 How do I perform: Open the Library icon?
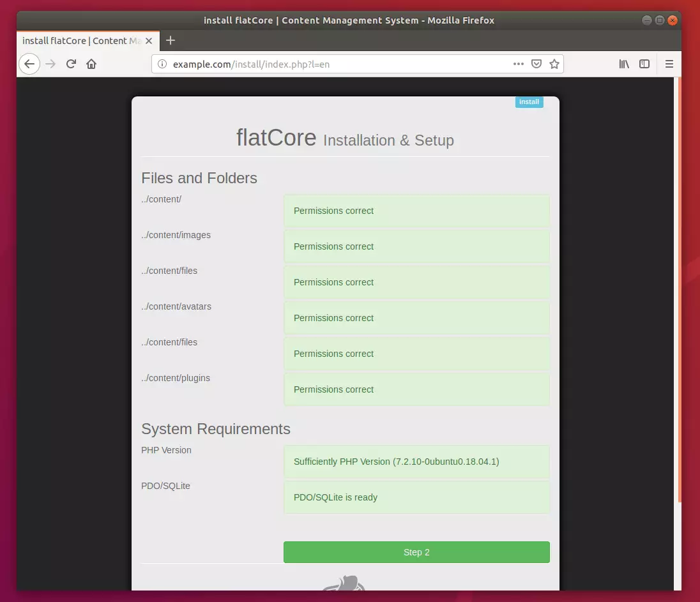tap(624, 64)
